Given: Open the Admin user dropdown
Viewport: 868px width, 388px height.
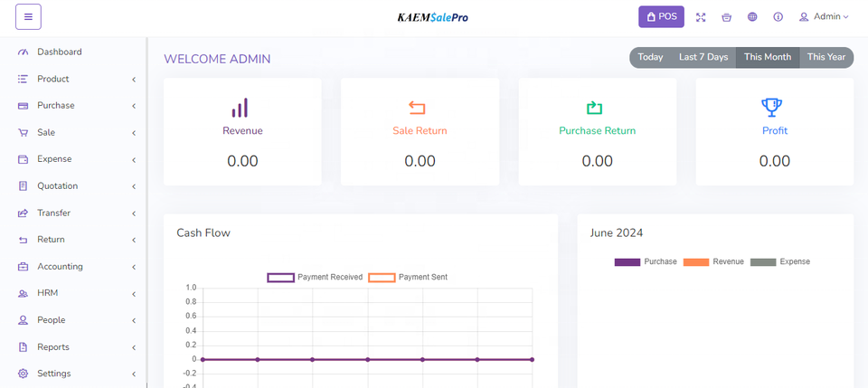Looking at the screenshot, I should point(824,17).
